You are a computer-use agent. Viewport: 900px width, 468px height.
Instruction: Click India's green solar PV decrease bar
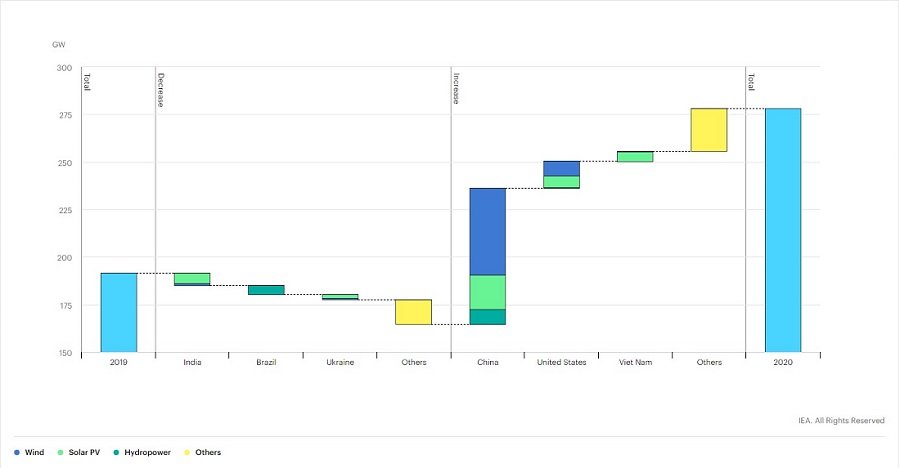(192, 279)
